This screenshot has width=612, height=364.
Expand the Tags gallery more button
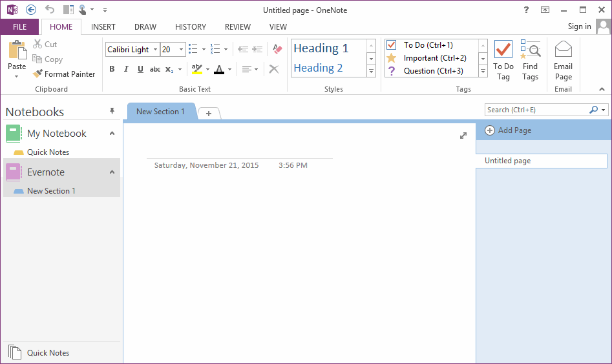point(483,72)
